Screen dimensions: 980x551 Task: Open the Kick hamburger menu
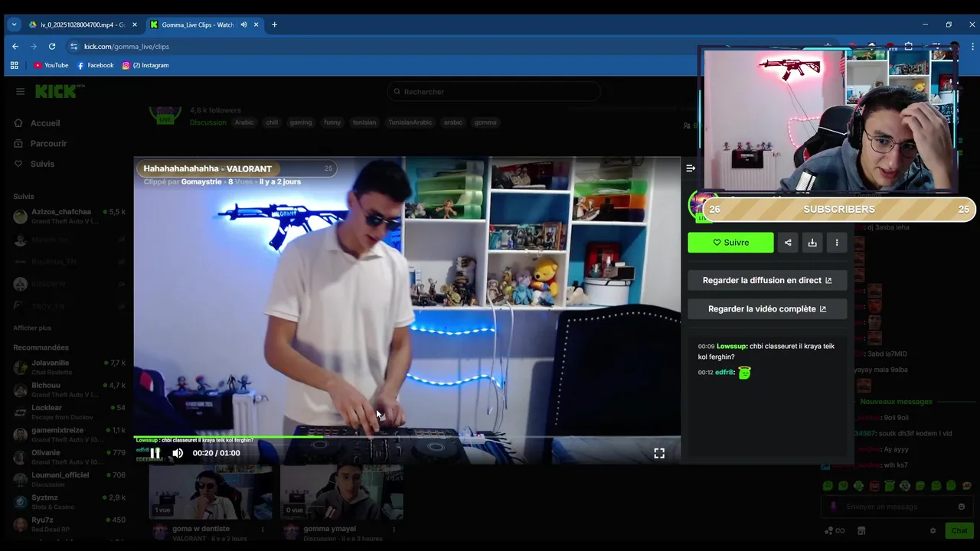20,92
